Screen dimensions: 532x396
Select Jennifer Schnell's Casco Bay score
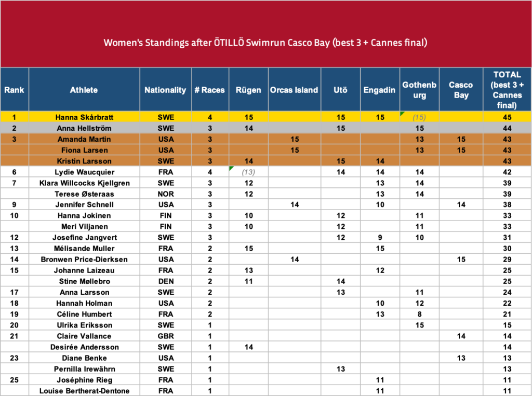click(x=461, y=204)
